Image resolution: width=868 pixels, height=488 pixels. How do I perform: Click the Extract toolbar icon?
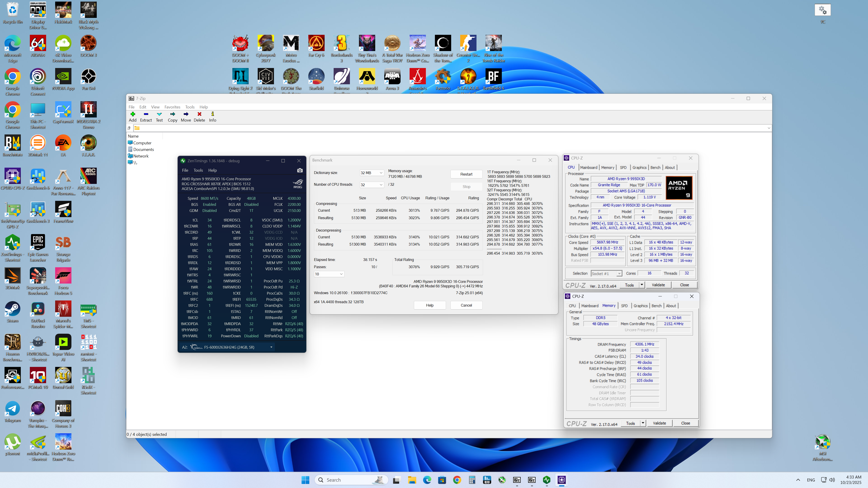[146, 115]
